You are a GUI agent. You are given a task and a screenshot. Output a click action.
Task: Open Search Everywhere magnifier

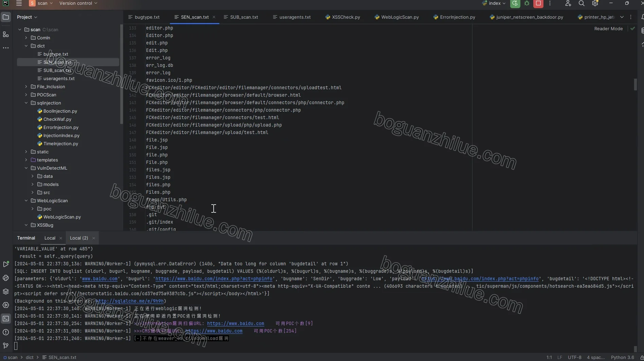coord(582,3)
